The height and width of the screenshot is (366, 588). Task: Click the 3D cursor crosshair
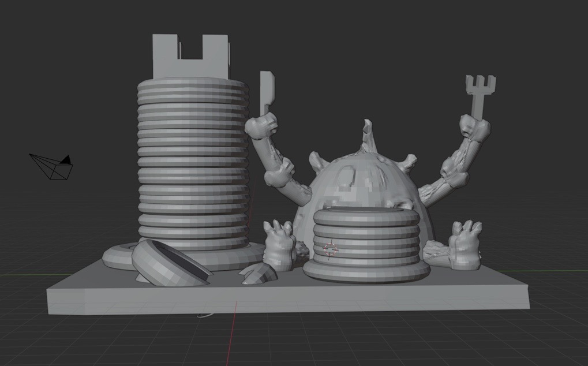coord(331,249)
